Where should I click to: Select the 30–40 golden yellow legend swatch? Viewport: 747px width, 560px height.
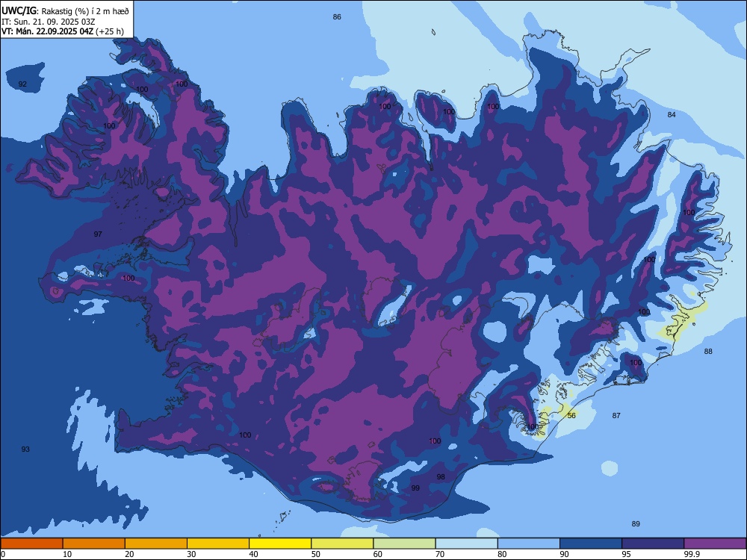218,544
